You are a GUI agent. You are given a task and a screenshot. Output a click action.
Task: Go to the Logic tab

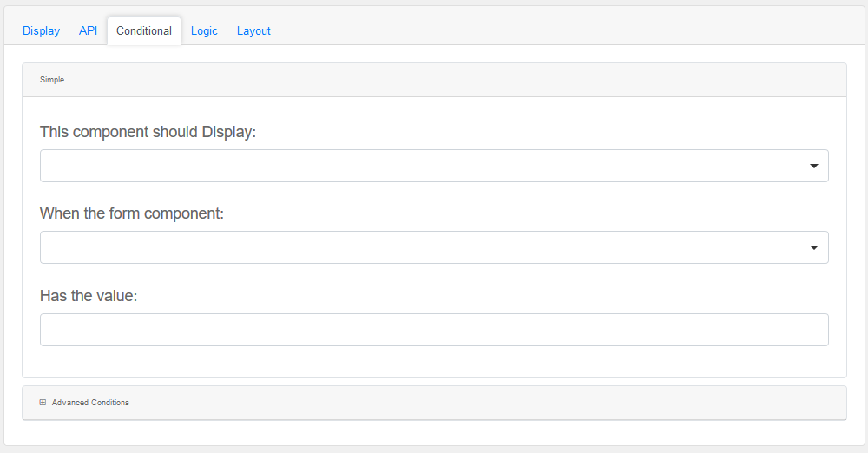204,30
